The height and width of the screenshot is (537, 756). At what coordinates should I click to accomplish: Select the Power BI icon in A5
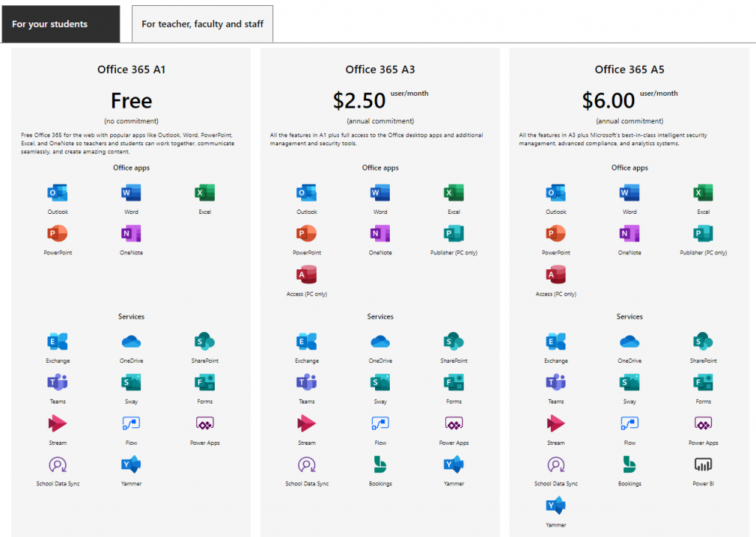pos(703,464)
